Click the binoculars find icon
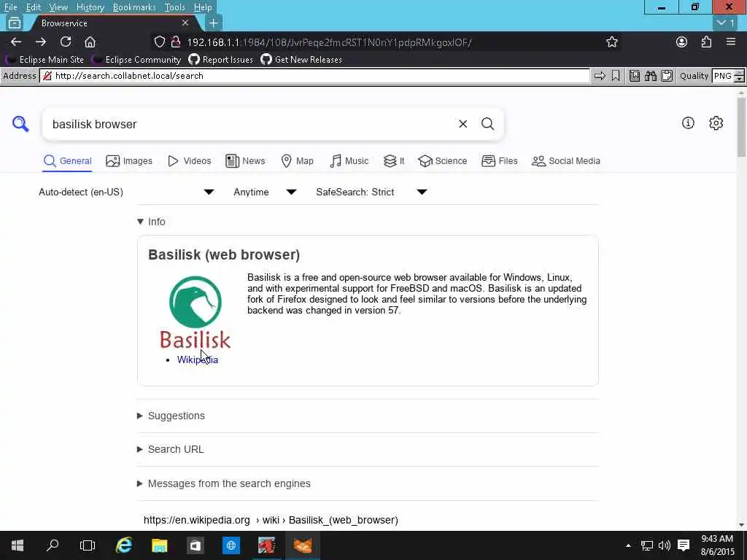 pos(651,76)
